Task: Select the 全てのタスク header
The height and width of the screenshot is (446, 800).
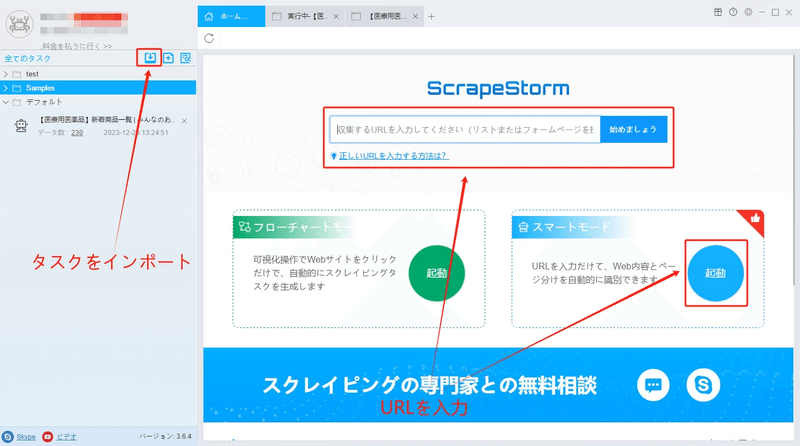Action: 28,58
